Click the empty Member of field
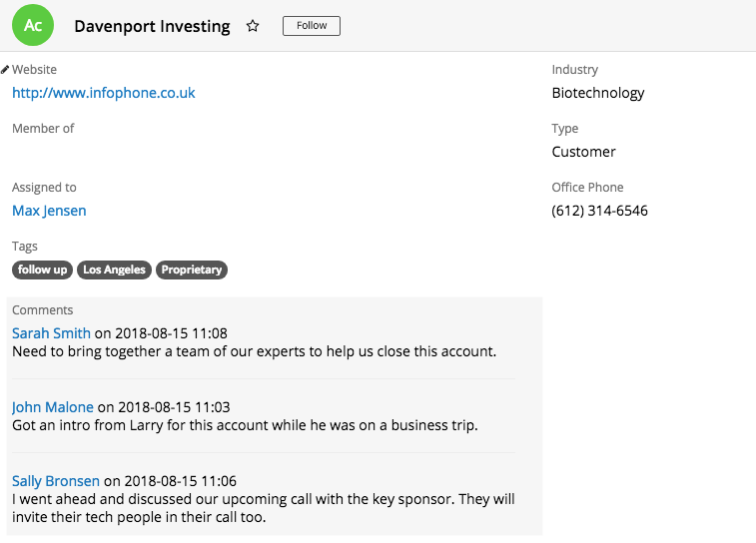The height and width of the screenshot is (543, 756). (270, 152)
